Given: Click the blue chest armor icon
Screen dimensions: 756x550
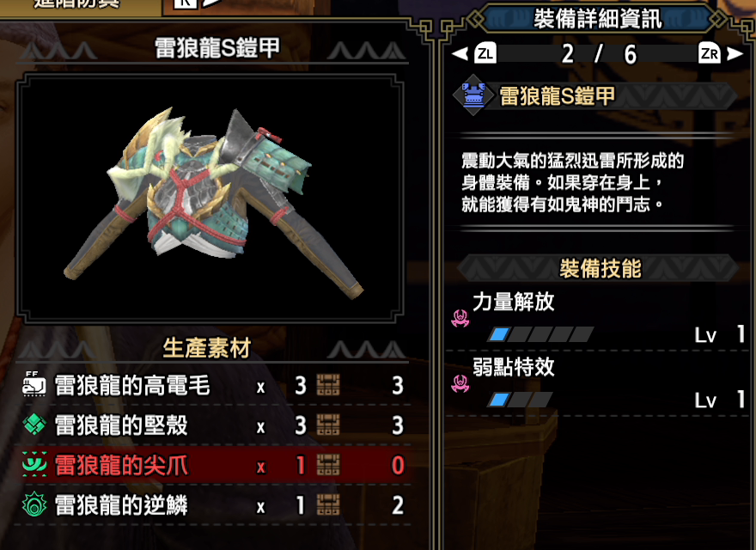Looking at the screenshot, I should click(473, 95).
